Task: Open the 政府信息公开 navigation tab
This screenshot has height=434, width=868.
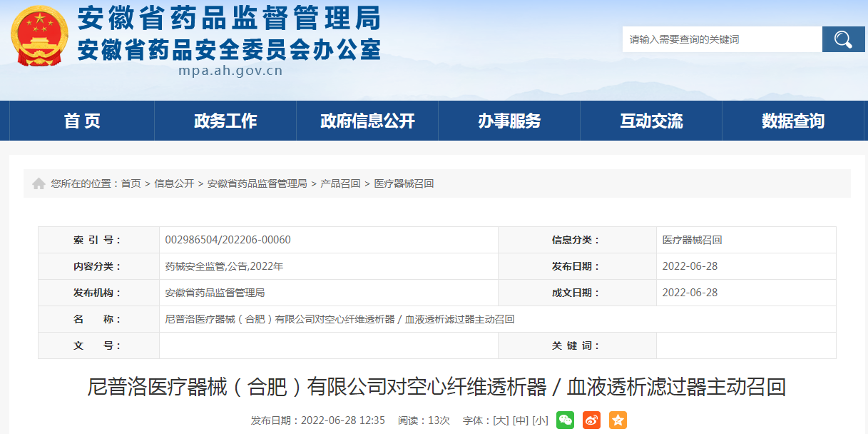Action: (367, 121)
